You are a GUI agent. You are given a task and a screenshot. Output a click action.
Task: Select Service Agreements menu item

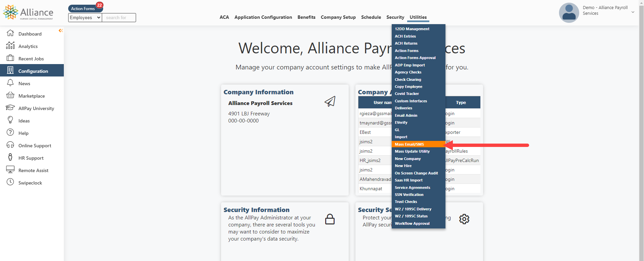pyautogui.click(x=419, y=188)
